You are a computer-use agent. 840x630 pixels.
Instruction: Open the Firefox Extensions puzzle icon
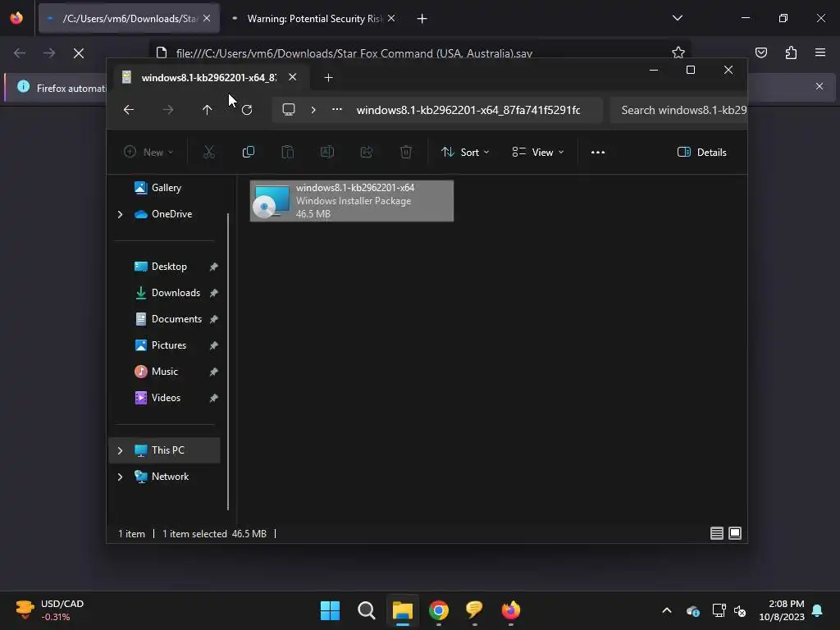[x=791, y=52]
